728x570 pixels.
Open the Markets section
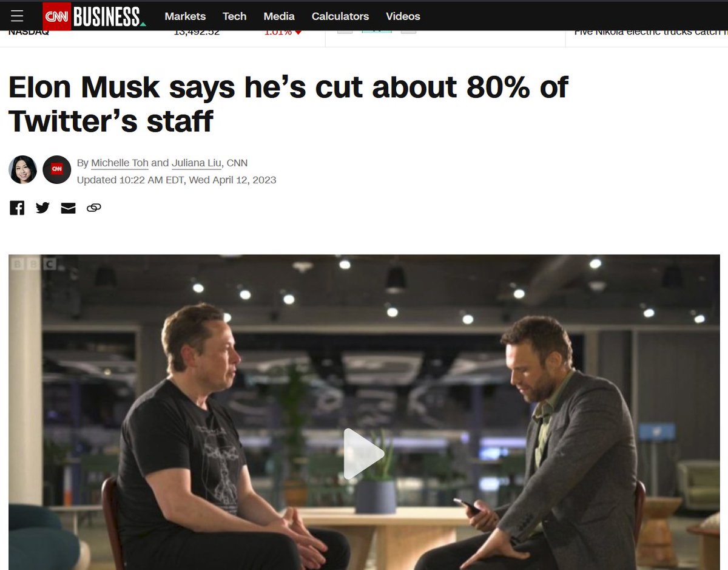185,16
